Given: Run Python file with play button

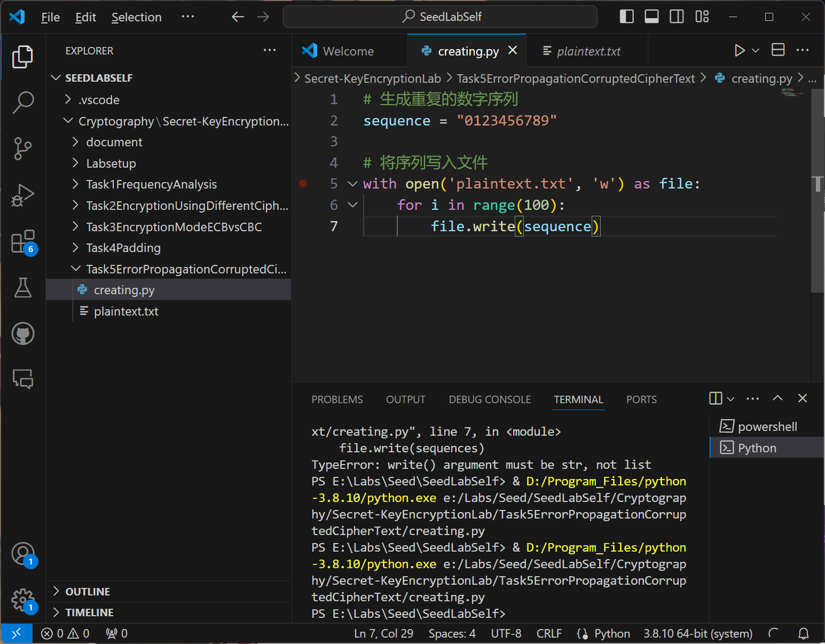Looking at the screenshot, I should (739, 50).
